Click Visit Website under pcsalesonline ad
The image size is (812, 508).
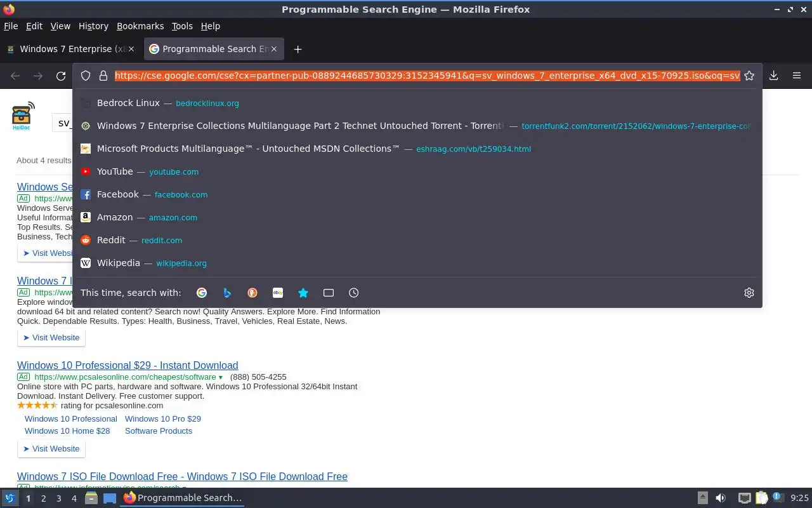click(x=51, y=448)
